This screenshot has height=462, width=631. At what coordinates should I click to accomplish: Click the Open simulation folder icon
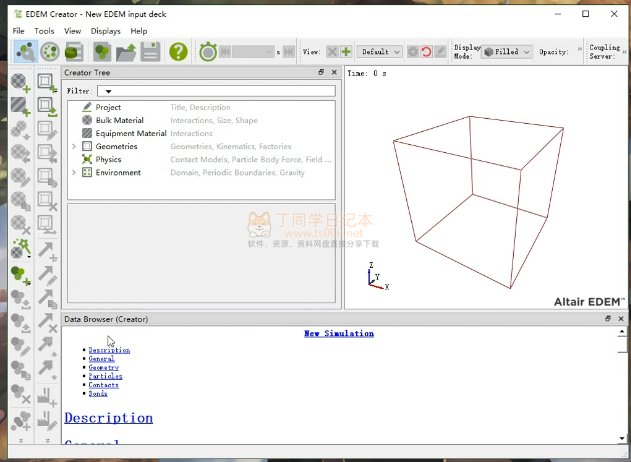(x=126, y=51)
